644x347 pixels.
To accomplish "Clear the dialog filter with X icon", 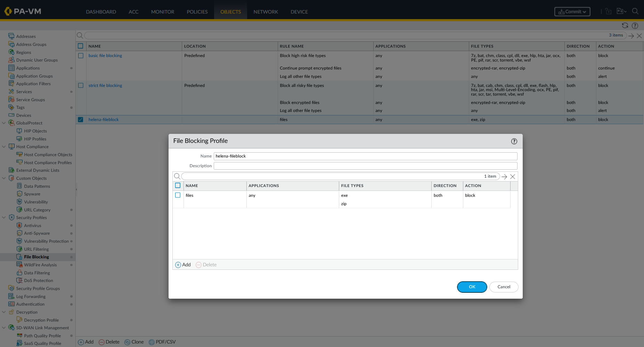I will pyautogui.click(x=513, y=177).
